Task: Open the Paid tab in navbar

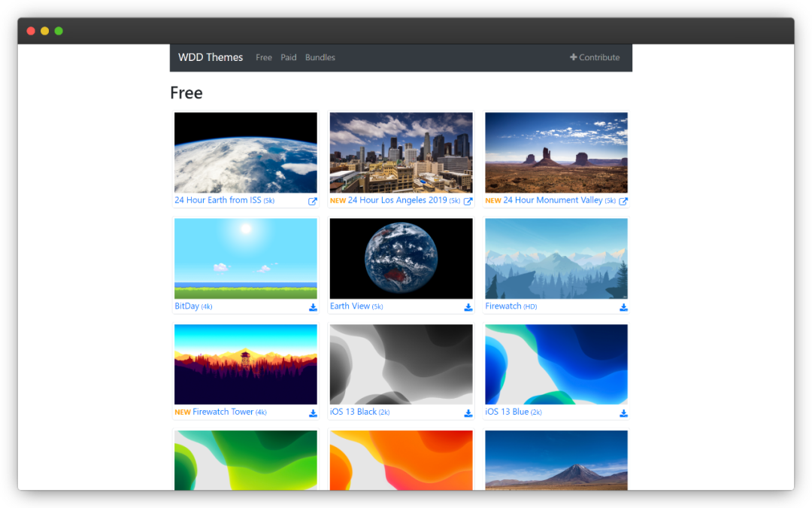Action: point(289,57)
